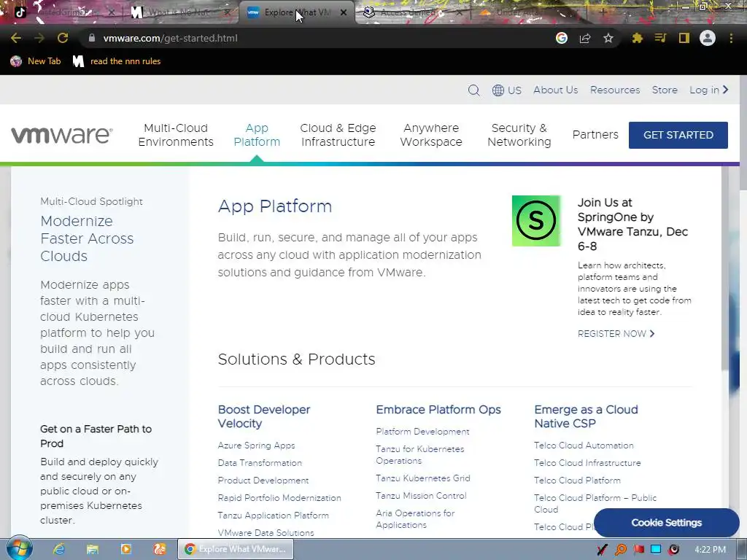Click the Google icon in address bar
The width and height of the screenshot is (747, 560).
pos(562,38)
